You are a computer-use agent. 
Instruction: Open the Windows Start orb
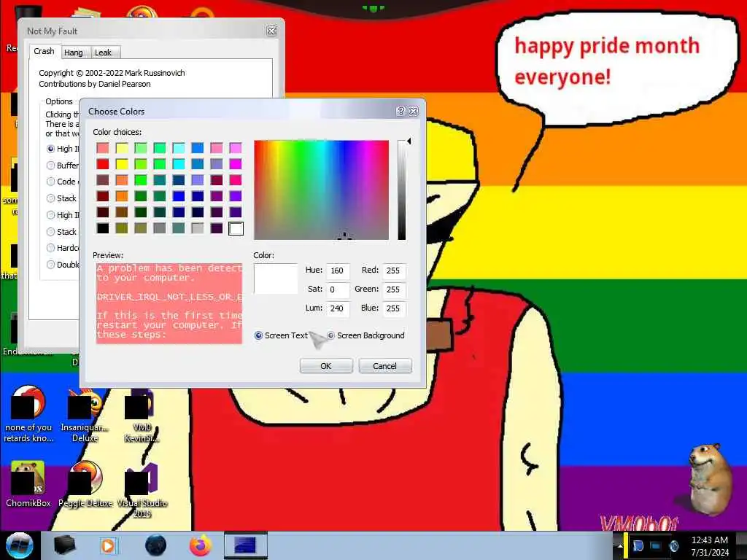[x=19, y=545]
